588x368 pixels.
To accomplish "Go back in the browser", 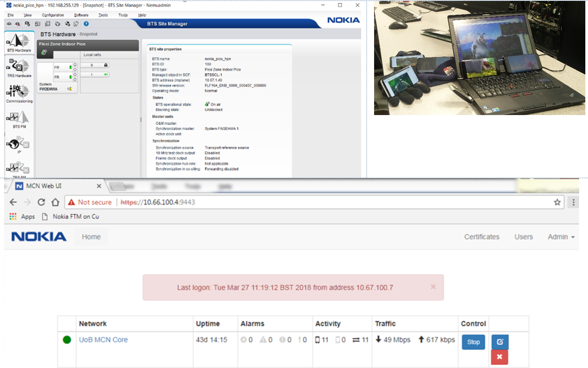I will point(13,202).
